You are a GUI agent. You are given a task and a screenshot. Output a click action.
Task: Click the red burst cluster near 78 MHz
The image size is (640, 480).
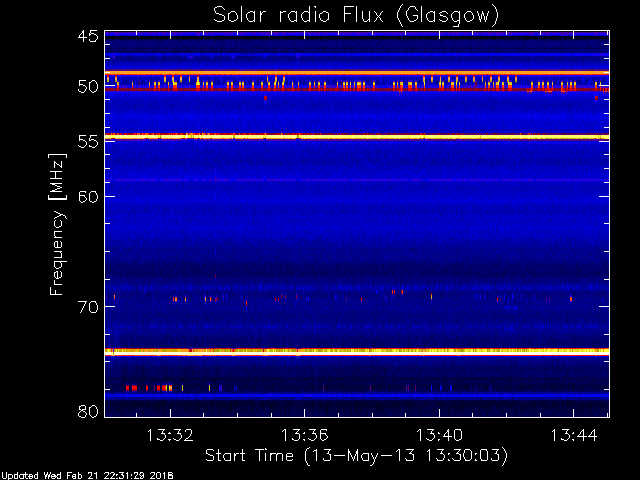149,388
